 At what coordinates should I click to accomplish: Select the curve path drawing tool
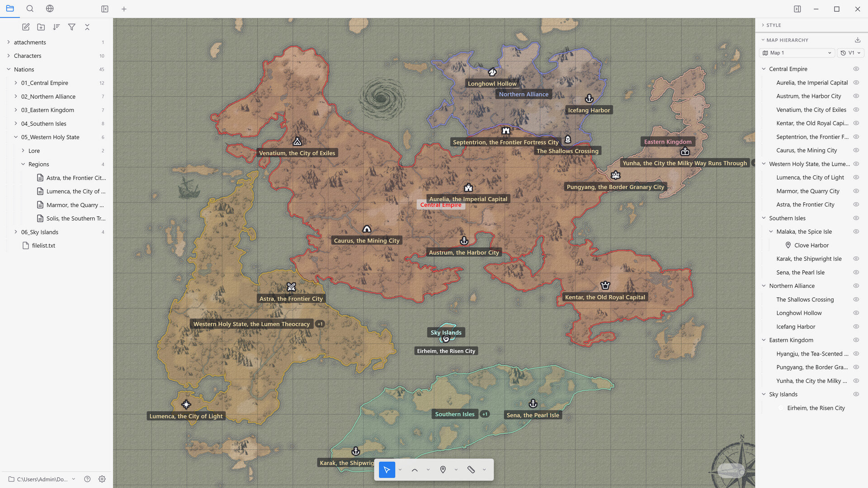pos(415,470)
